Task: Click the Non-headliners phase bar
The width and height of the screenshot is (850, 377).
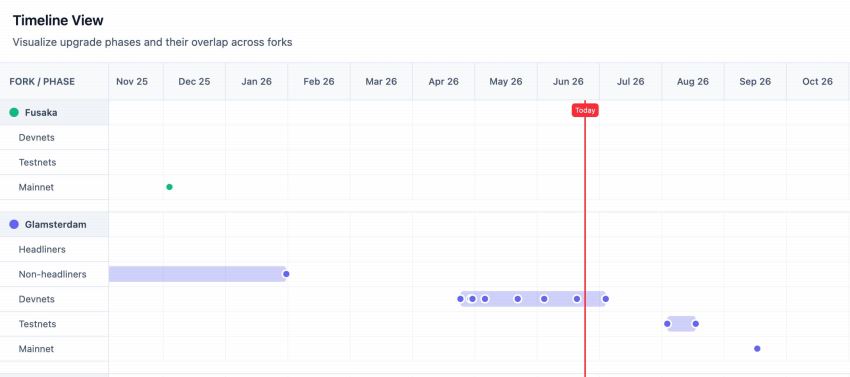Action: pyautogui.click(x=197, y=274)
